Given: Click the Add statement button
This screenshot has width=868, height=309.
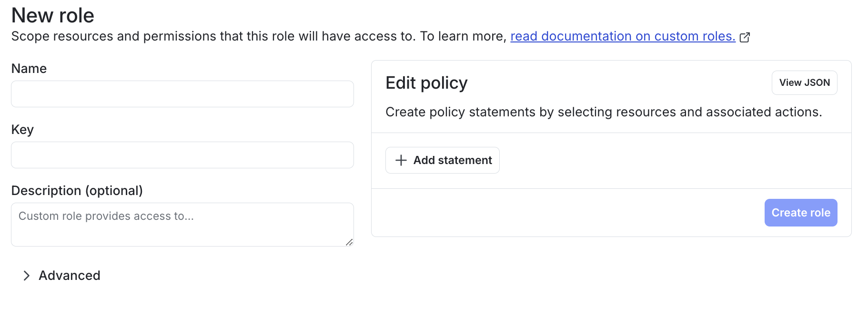Looking at the screenshot, I should click(x=443, y=160).
